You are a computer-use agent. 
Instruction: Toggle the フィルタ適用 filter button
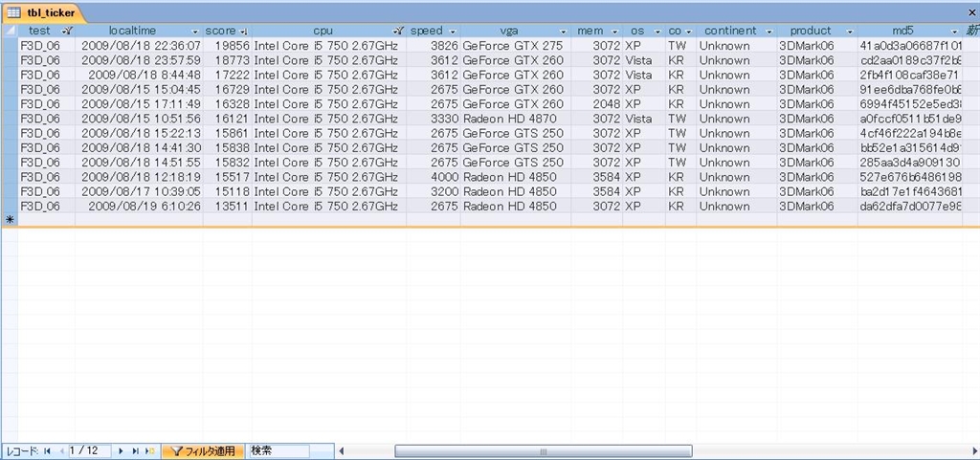(x=203, y=450)
